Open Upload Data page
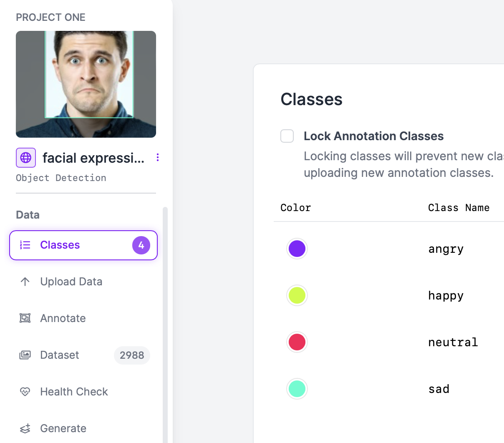 [71, 282]
